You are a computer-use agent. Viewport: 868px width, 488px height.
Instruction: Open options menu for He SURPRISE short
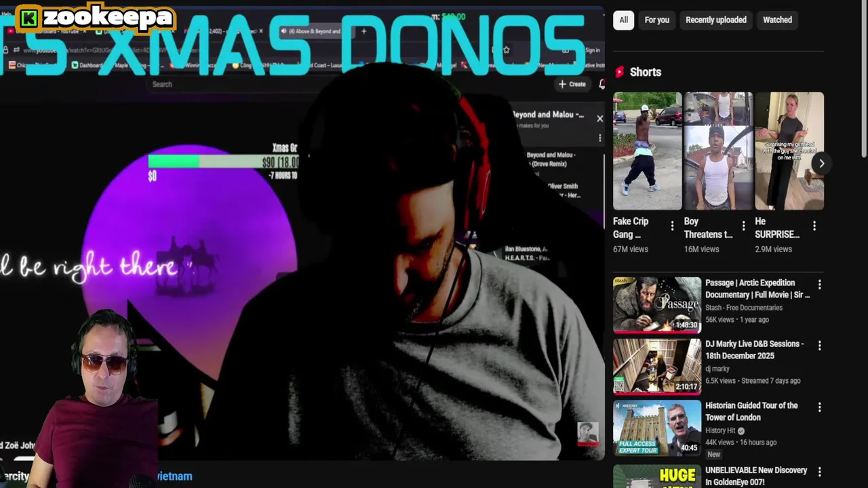point(814,226)
